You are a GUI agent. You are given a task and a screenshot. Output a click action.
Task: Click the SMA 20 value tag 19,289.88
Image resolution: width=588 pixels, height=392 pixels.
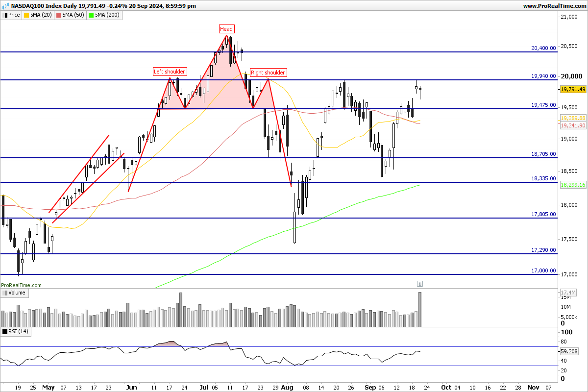pyautogui.click(x=572, y=119)
